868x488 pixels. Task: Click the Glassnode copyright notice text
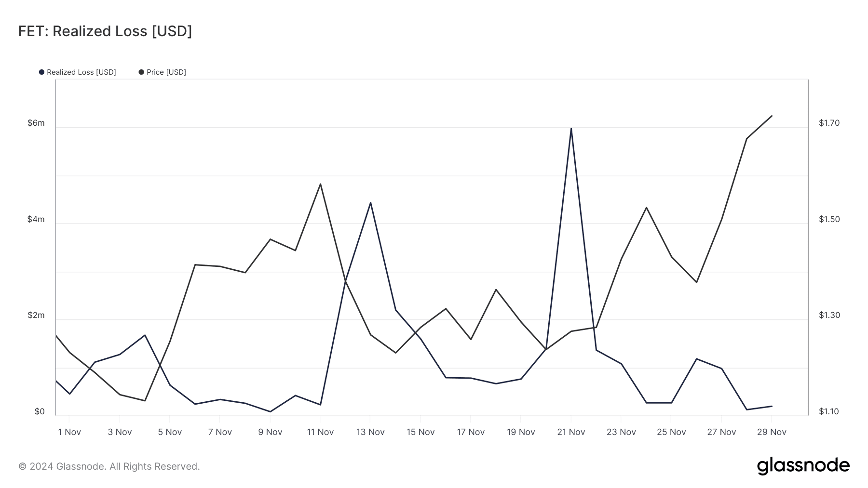pos(109,466)
